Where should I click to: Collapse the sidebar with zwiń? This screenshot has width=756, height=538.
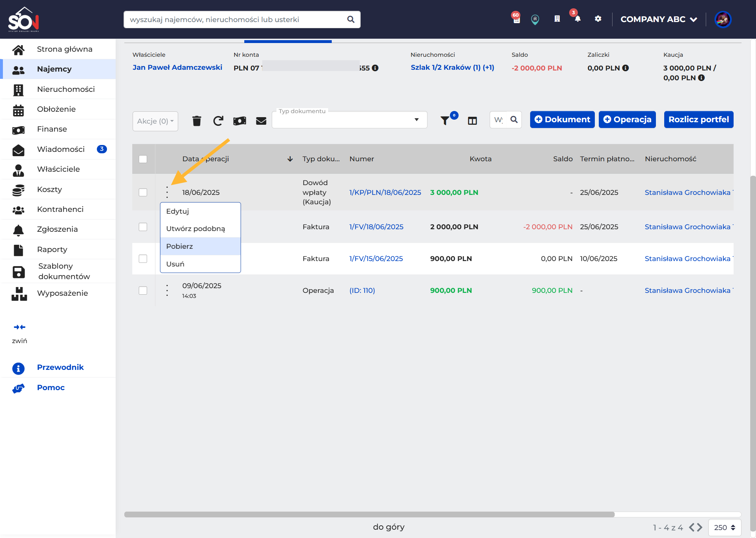20,334
